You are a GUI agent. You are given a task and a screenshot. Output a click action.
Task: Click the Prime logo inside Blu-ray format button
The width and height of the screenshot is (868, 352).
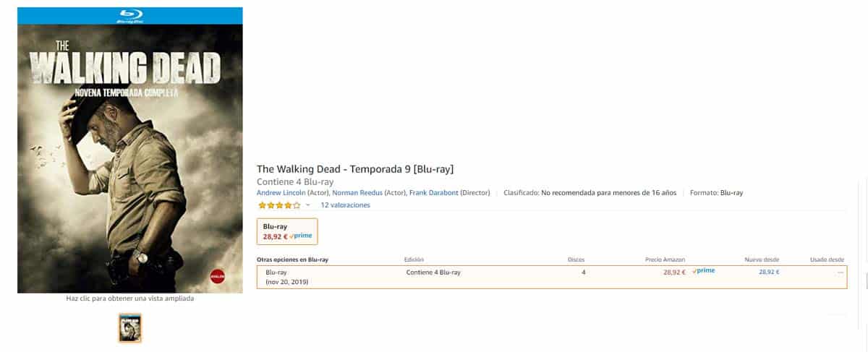(x=302, y=236)
